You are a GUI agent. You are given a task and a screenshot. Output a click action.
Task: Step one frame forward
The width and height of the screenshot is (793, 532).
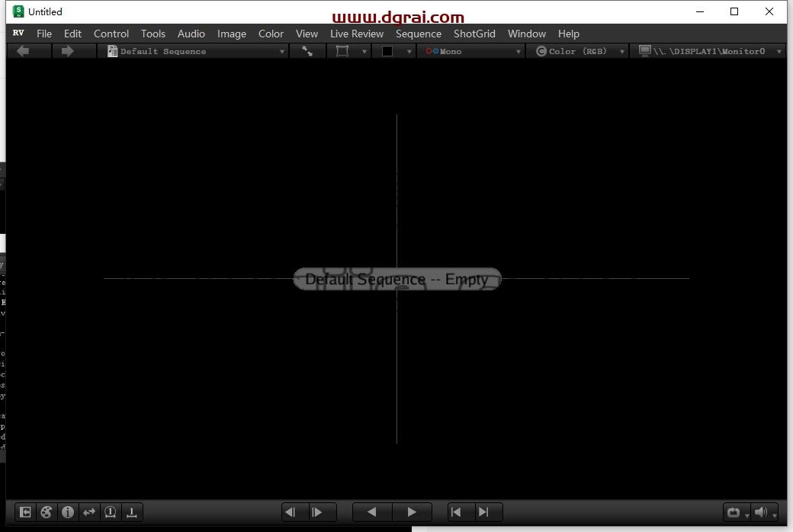point(317,512)
